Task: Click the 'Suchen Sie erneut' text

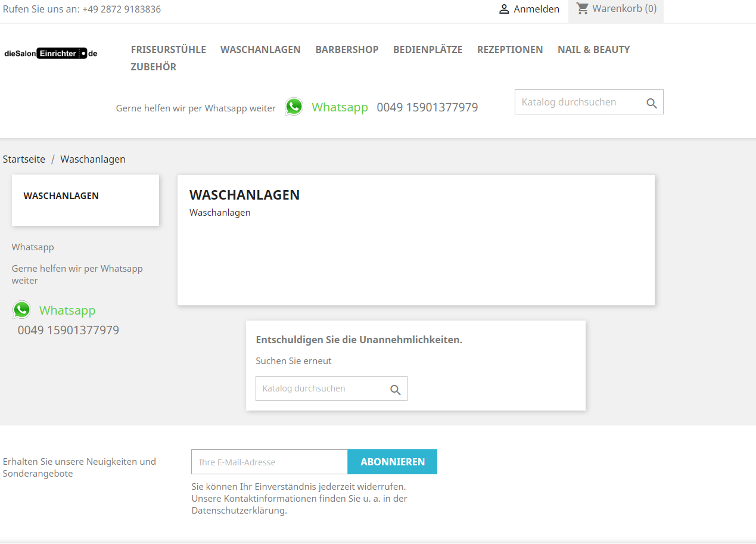Action: [x=294, y=360]
